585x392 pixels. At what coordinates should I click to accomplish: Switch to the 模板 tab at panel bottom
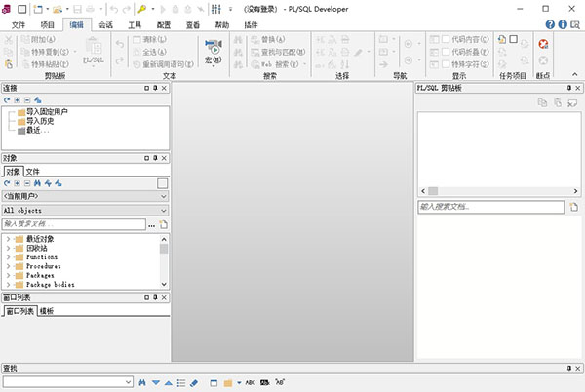(47, 311)
